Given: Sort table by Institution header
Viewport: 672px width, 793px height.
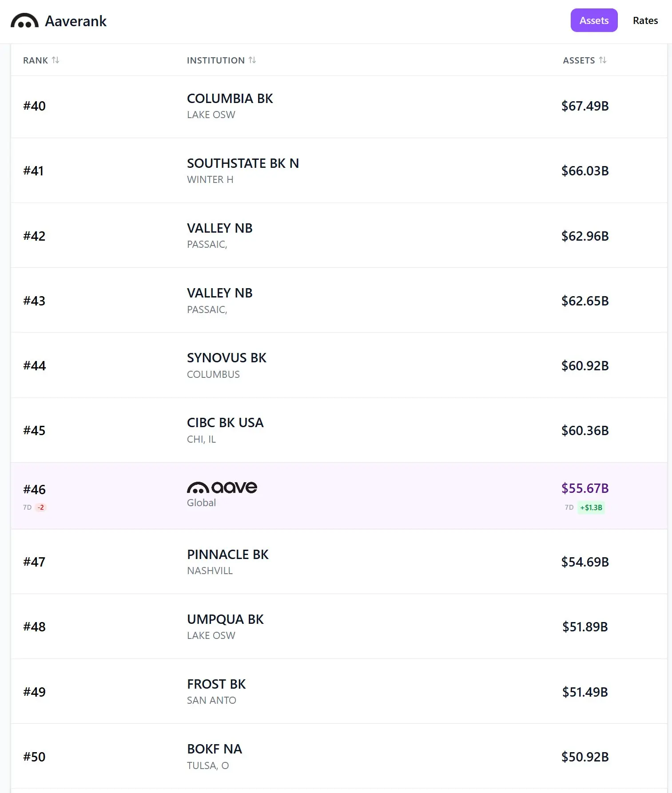Looking at the screenshot, I should pyautogui.click(x=215, y=60).
